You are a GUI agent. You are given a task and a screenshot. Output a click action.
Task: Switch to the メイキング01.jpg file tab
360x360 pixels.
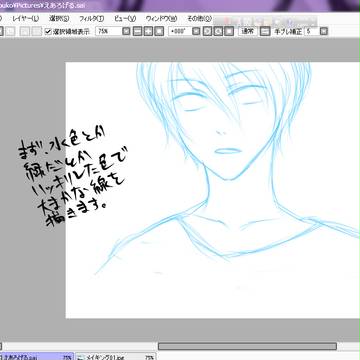pyautogui.click(x=115, y=357)
